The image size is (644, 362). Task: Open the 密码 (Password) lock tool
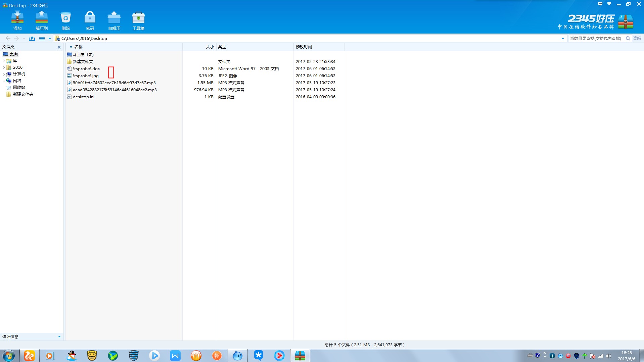pos(90,20)
